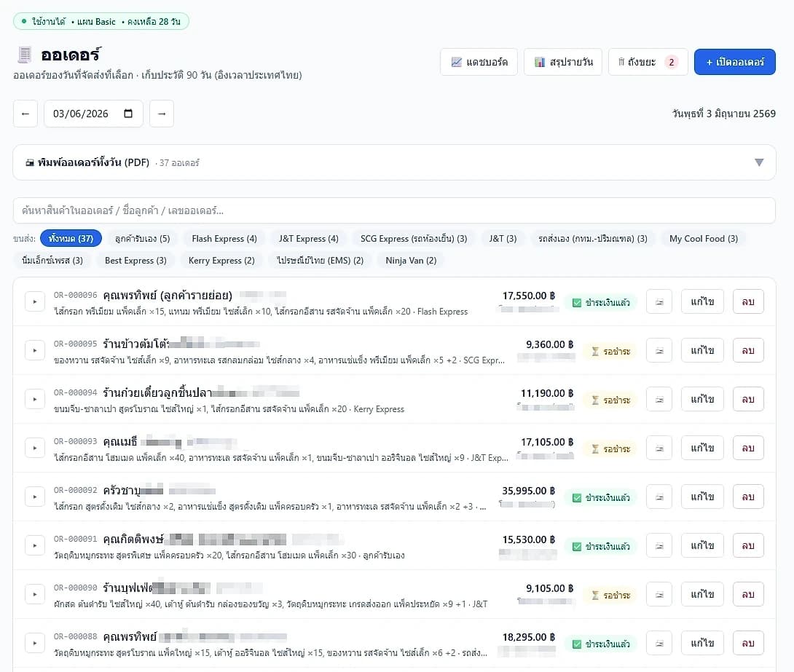Filter by J&T Express (4)
The image size is (794, 672).
pos(308,238)
